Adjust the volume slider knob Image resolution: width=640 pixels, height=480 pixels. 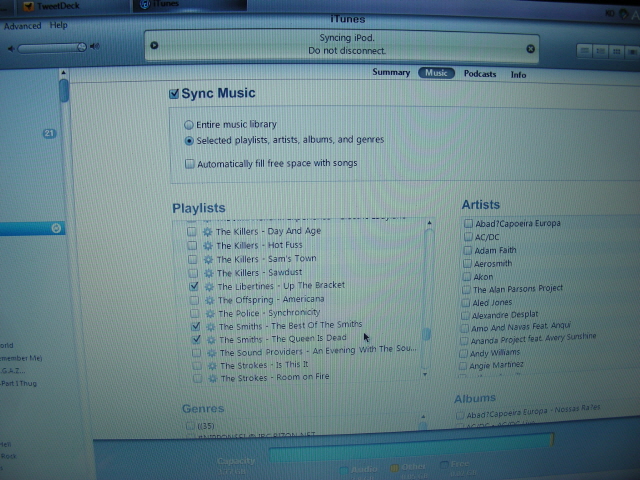click(82, 47)
